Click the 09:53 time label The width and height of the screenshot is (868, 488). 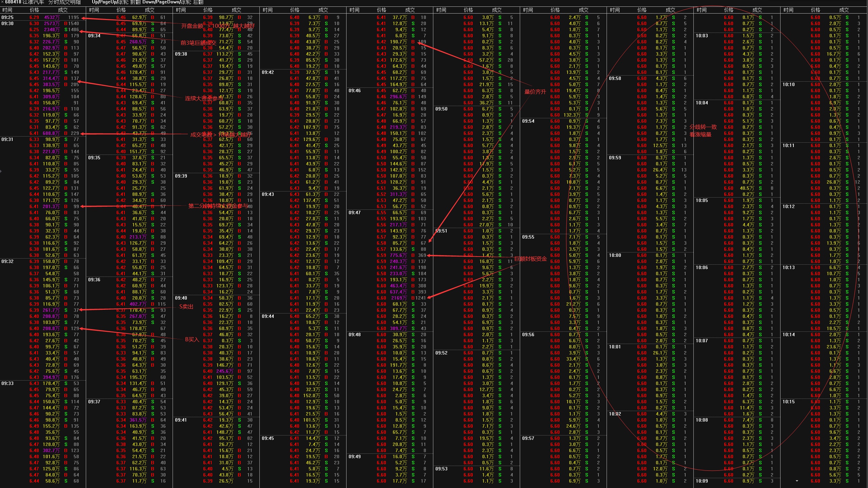click(x=441, y=469)
